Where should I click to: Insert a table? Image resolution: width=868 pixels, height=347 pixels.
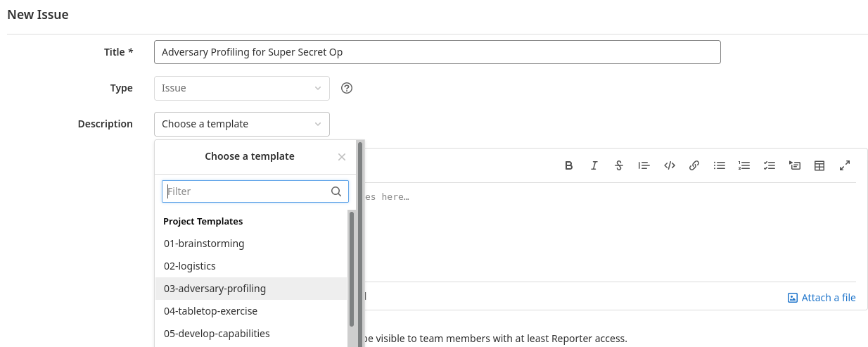(819, 165)
